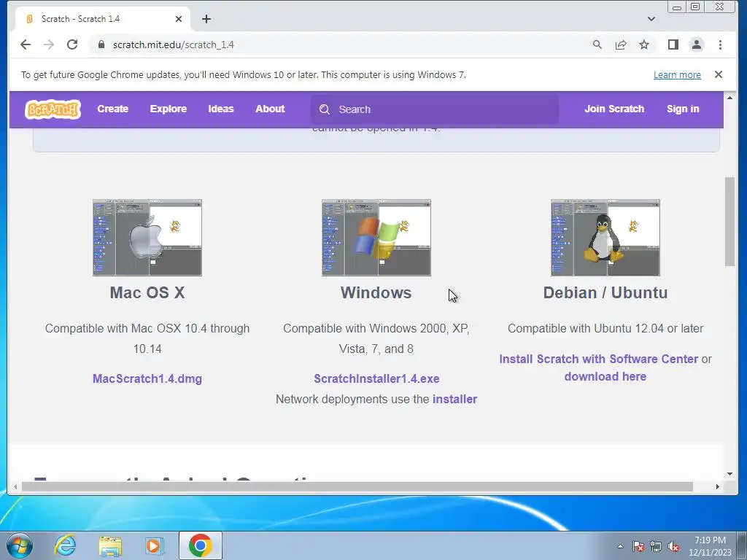Reload the Scratch 1.4 page

coord(72,44)
